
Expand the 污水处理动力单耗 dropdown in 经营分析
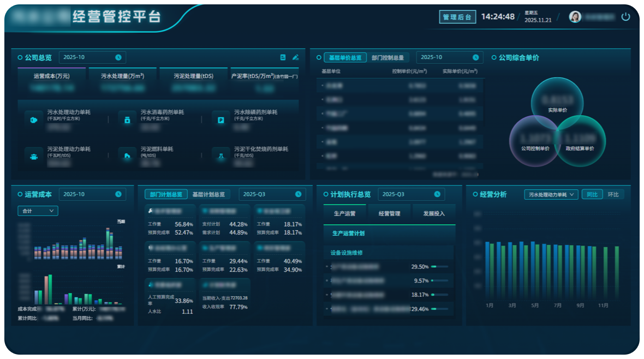point(551,195)
